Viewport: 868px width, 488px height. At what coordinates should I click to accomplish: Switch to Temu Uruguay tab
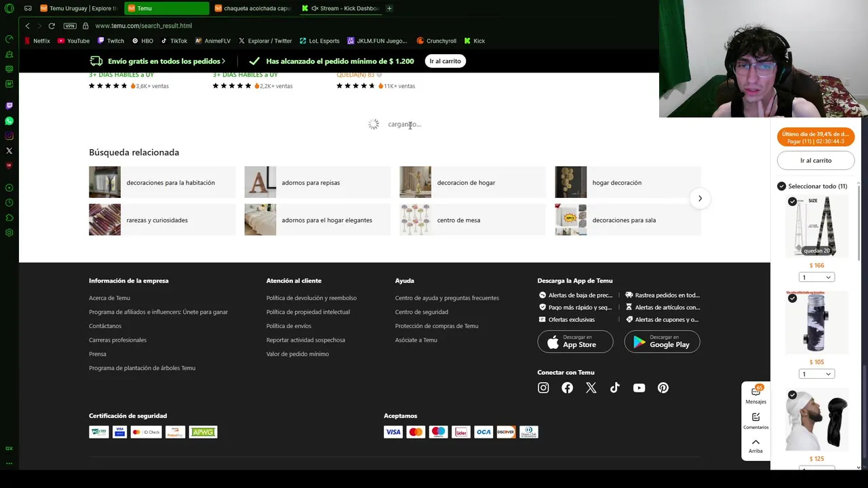click(x=78, y=8)
